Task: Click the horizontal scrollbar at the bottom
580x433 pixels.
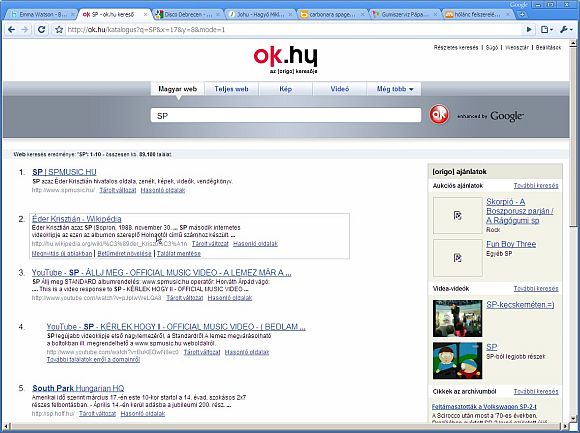Action: (285, 426)
